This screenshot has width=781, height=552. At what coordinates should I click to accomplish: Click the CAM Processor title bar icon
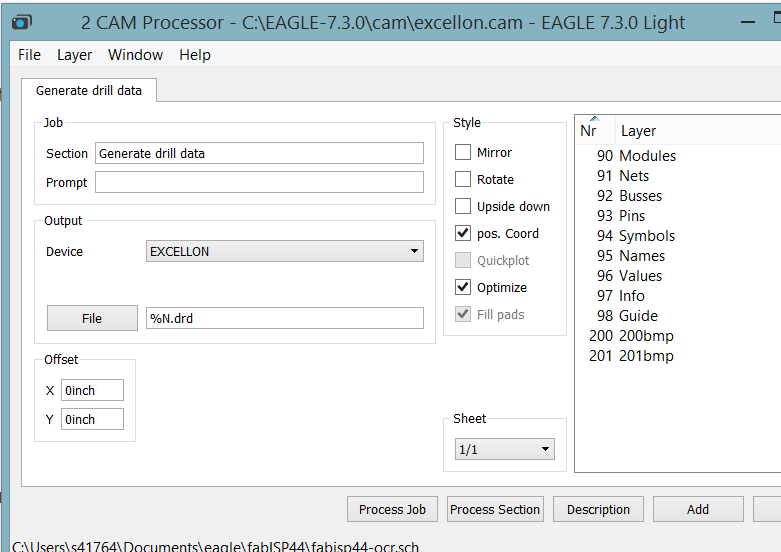21,22
